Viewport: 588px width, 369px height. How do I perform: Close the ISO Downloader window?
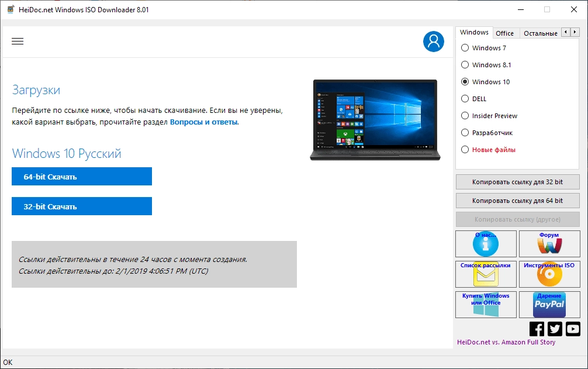pyautogui.click(x=574, y=10)
